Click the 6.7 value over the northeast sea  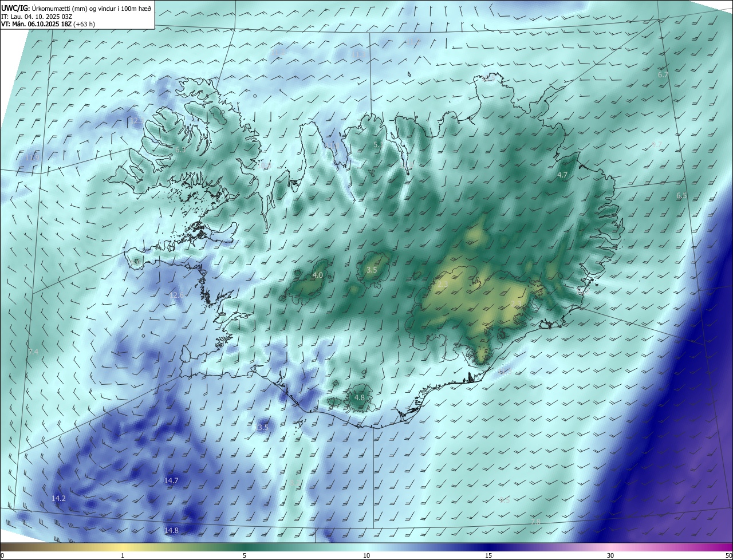[663, 75]
